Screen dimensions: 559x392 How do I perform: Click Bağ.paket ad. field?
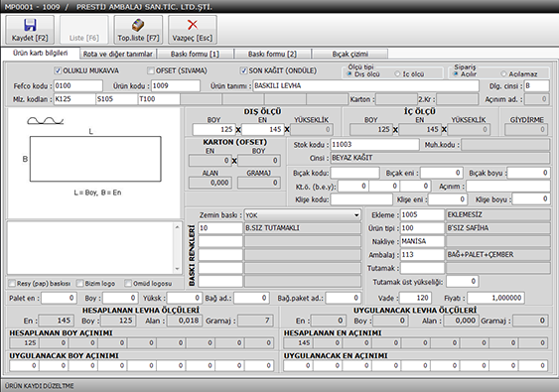point(343,298)
